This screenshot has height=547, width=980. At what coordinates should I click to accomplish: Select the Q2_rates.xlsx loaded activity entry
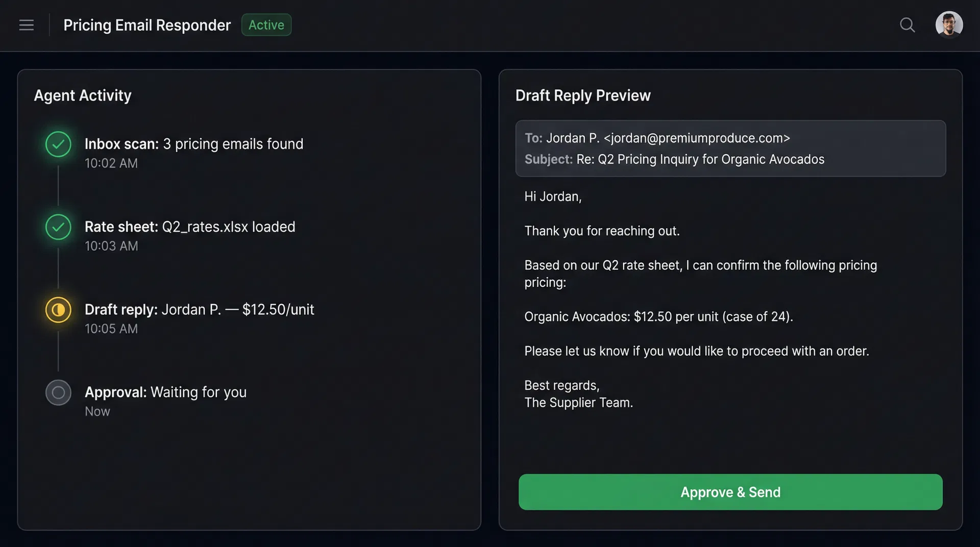coord(190,227)
